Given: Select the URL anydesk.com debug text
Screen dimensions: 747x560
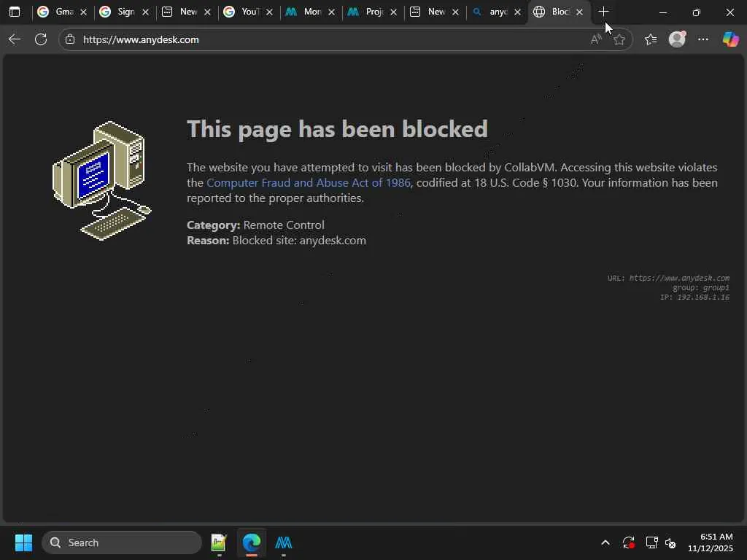Looking at the screenshot, I should tap(668, 278).
